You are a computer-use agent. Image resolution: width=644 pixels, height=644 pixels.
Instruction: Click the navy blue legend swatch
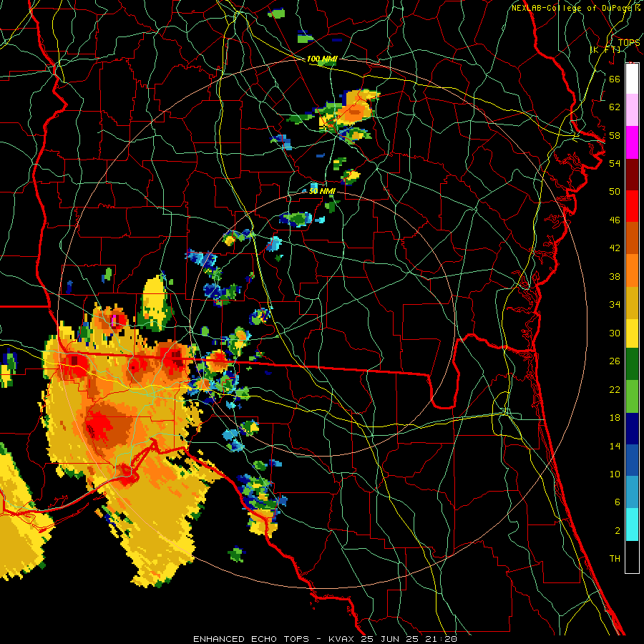[x=632, y=429]
